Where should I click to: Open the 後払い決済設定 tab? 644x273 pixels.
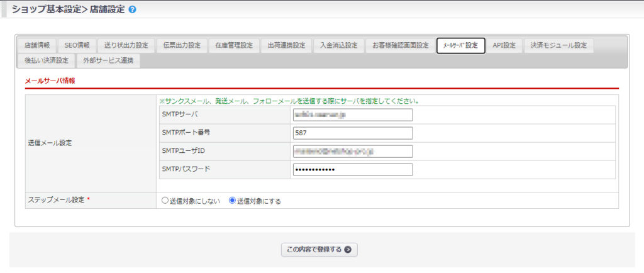point(47,60)
